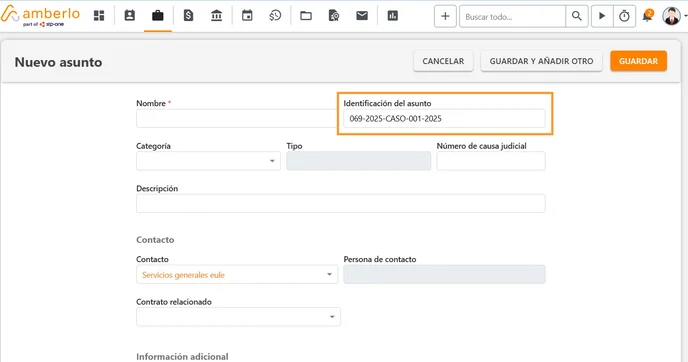Open the bank building icon

point(216,16)
